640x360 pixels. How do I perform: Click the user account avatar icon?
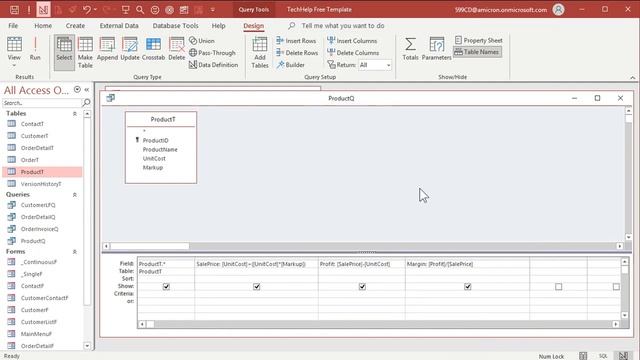tap(558, 9)
